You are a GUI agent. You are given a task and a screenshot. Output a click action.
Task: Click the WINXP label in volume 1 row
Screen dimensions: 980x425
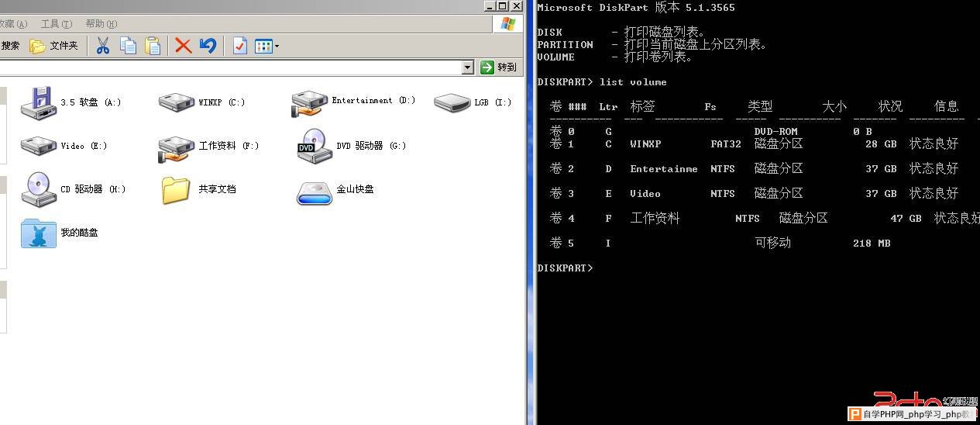click(645, 143)
